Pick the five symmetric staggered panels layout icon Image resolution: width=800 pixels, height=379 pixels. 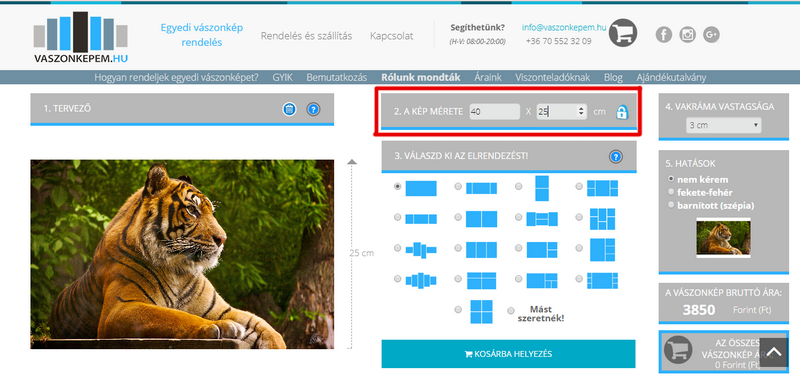click(x=421, y=281)
